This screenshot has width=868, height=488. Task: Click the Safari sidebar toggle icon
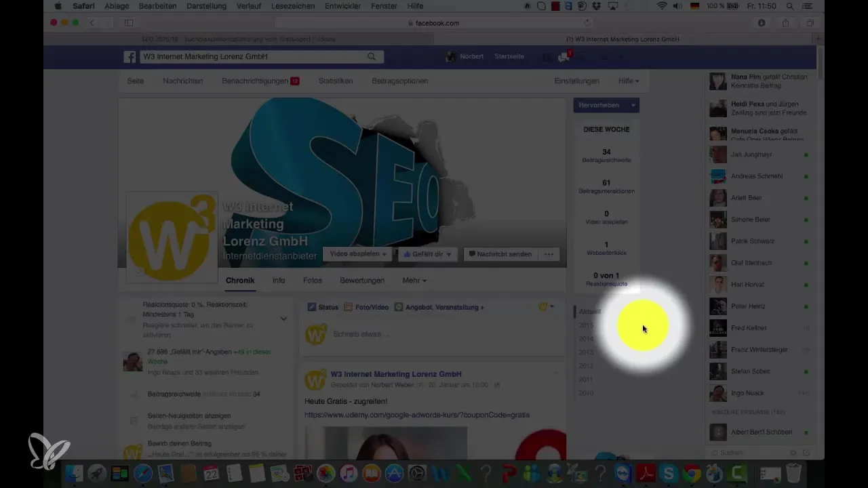[129, 23]
